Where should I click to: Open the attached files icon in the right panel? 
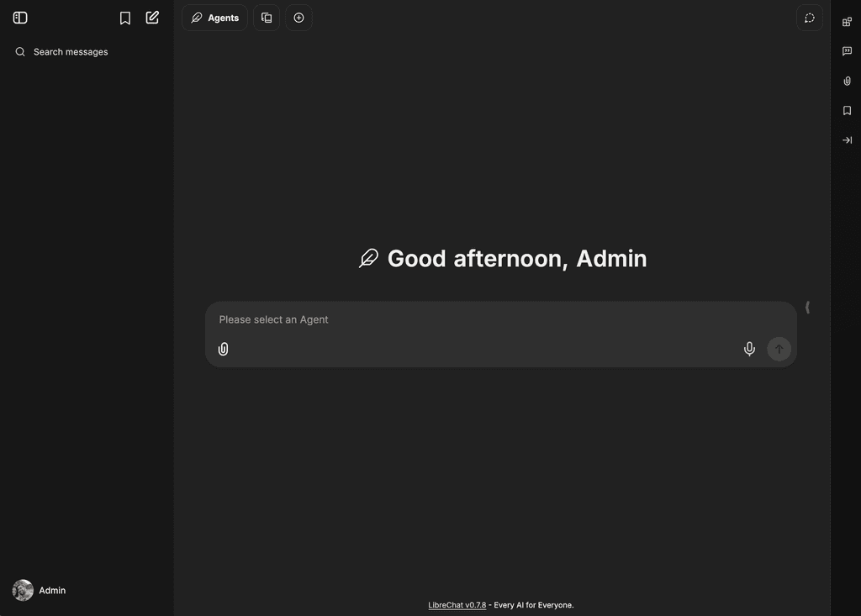pyautogui.click(x=847, y=82)
